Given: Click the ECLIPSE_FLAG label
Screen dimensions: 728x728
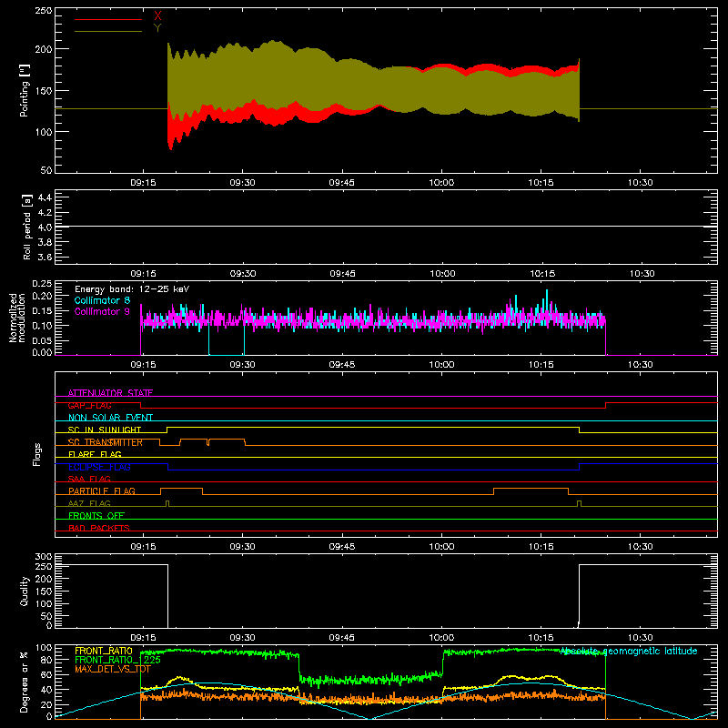Looking at the screenshot, I should click(99, 467).
